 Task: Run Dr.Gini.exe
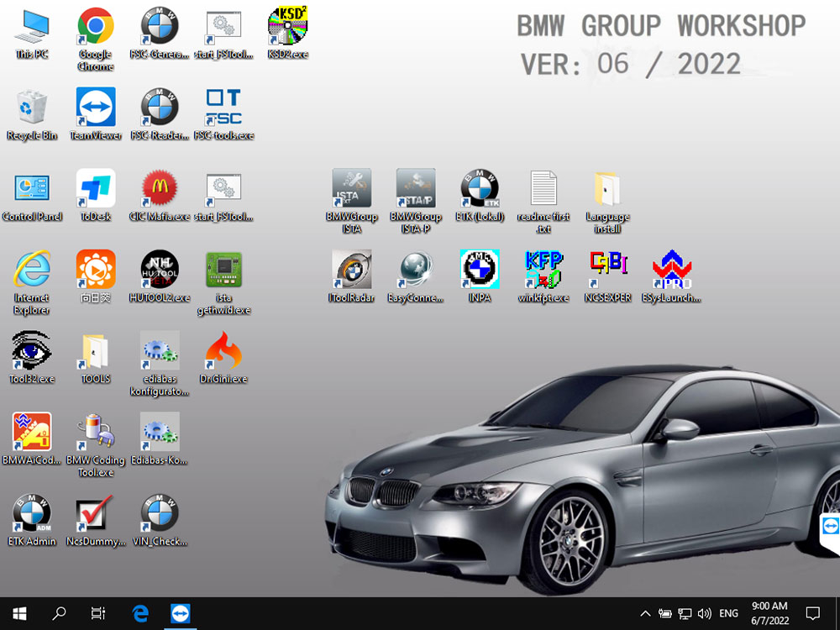[x=223, y=349]
